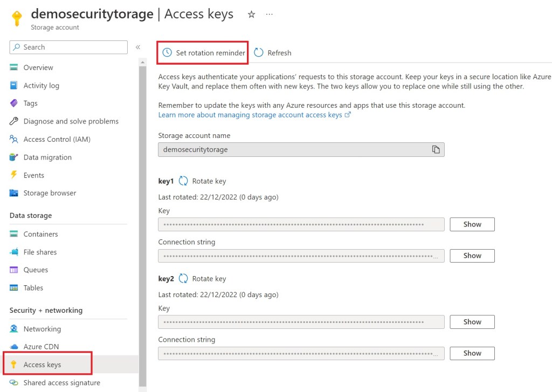Show the key2 Connection string
Image resolution: width=552 pixels, height=392 pixels.
(x=472, y=353)
